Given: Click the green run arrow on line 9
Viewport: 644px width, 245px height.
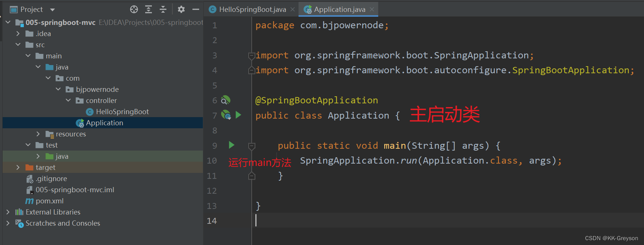Looking at the screenshot, I should click(x=232, y=145).
